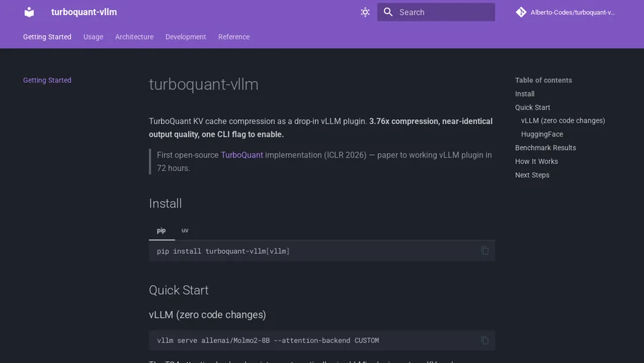This screenshot has height=363, width=644.
Task: Toggle light/dark theme sun icon
Action: pyautogui.click(x=365, y=12)
